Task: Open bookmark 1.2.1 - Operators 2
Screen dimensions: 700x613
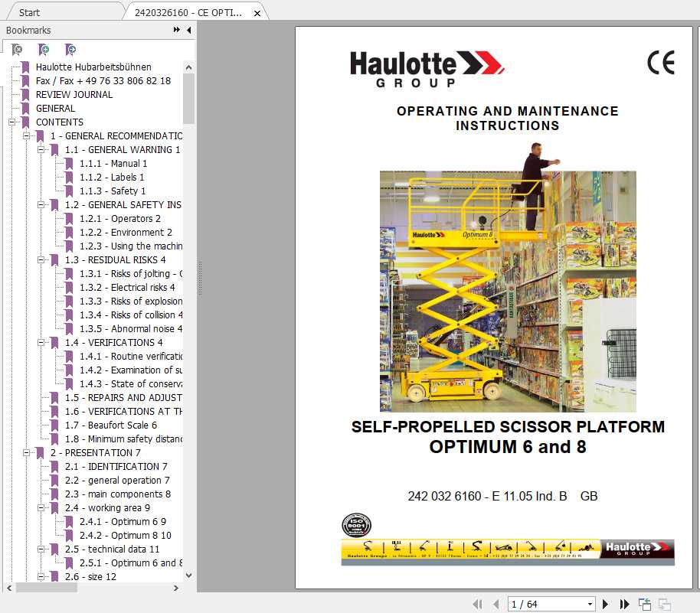Action: tap(120, 219)
